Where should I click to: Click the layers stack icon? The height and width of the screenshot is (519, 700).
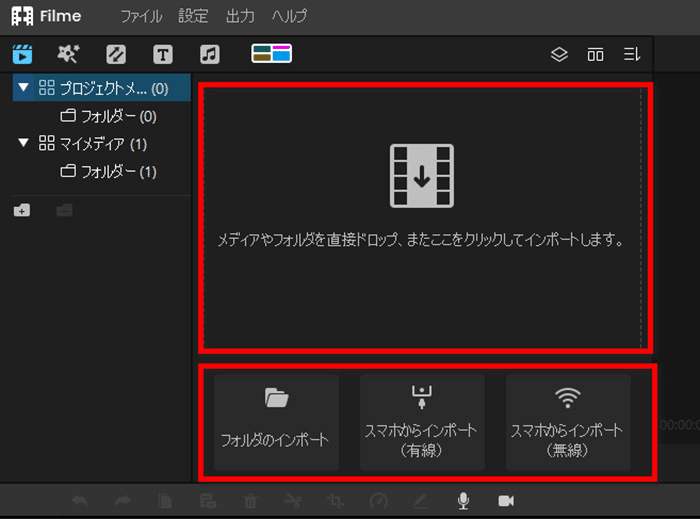point(559,54)
